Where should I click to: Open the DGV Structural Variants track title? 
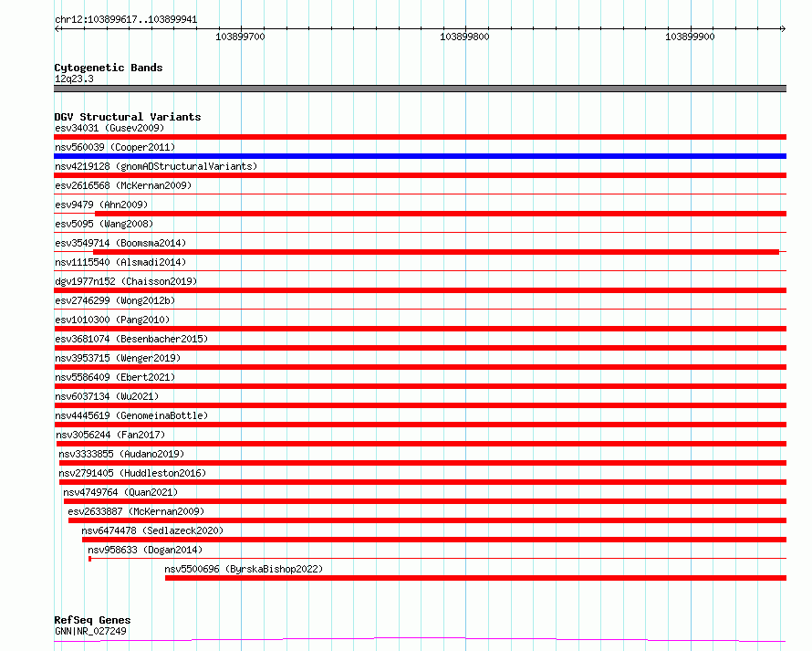pyautogui.click(x=128, y=117)
